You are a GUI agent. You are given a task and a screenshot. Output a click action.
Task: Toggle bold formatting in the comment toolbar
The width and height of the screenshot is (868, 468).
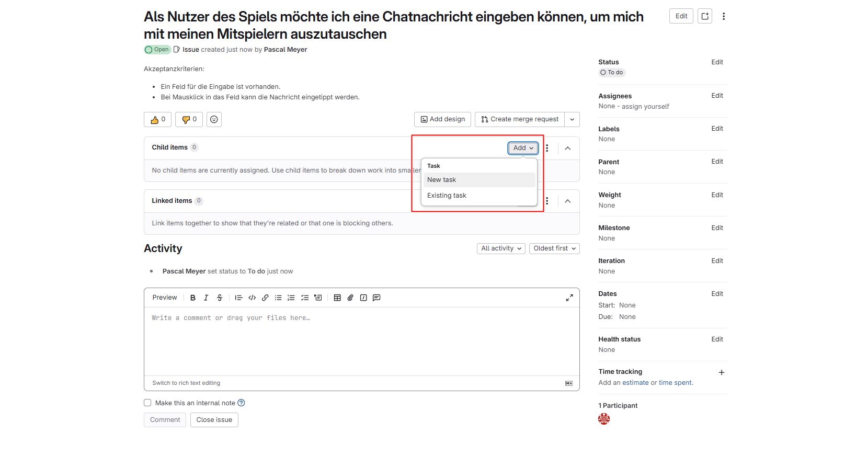click(193, 298)
